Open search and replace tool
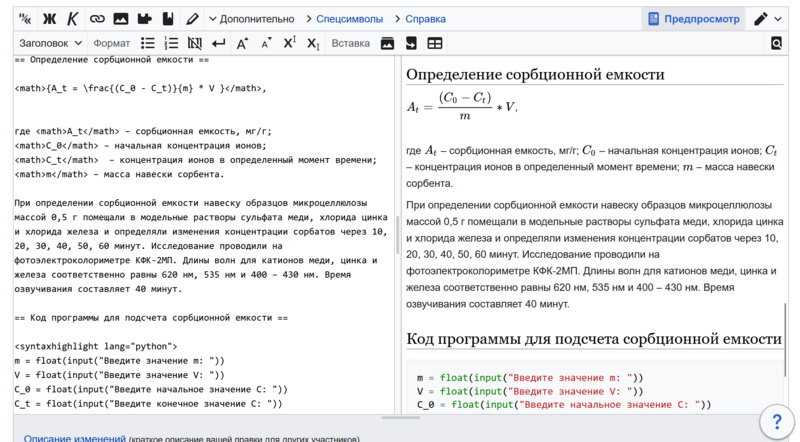This screenshot has width=800, height=442. pos(777,43)
